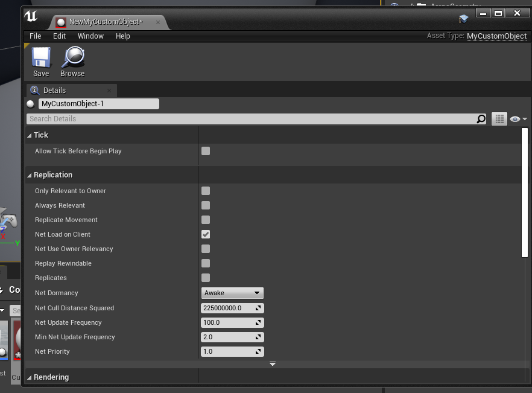Click the blue icon near the title bar
The image size is (532, 393).
tap(463, 19)
